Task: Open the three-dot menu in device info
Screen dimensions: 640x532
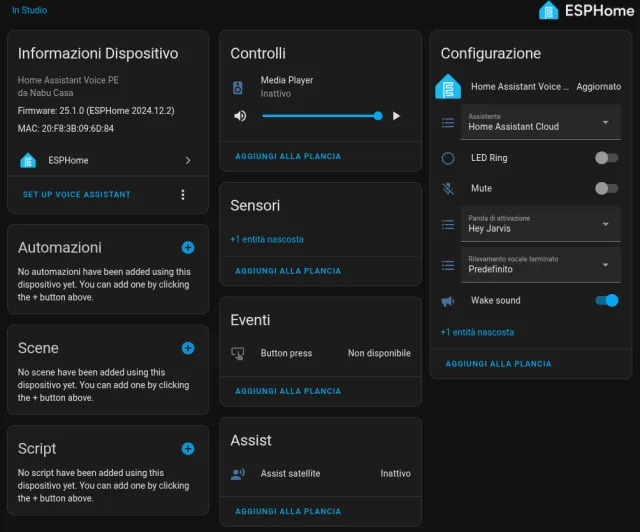Action: (183, 195)
